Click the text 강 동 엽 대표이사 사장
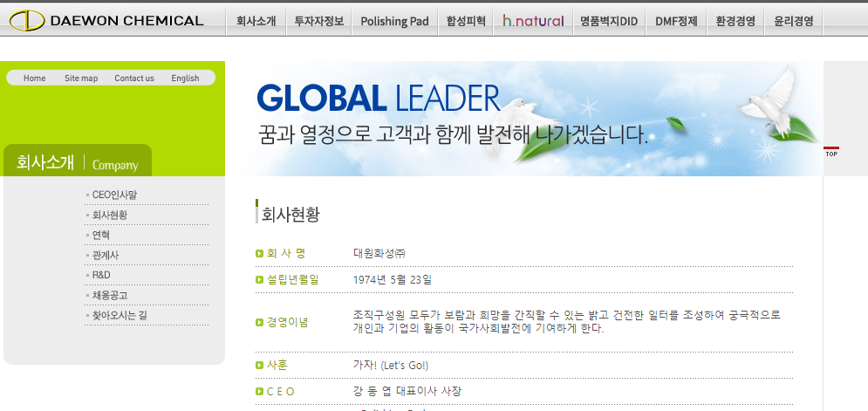 [x=407, y=391]
